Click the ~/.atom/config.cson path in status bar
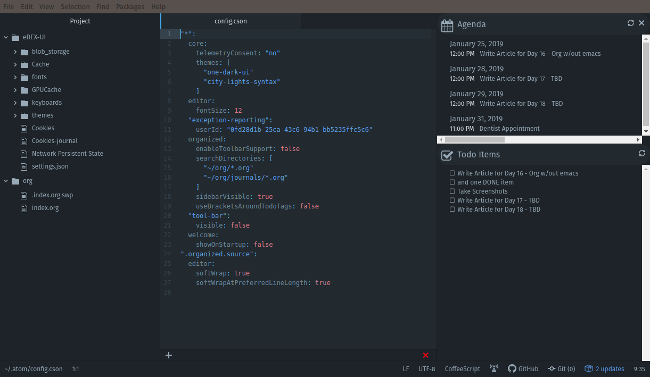 tap(34, 368)
